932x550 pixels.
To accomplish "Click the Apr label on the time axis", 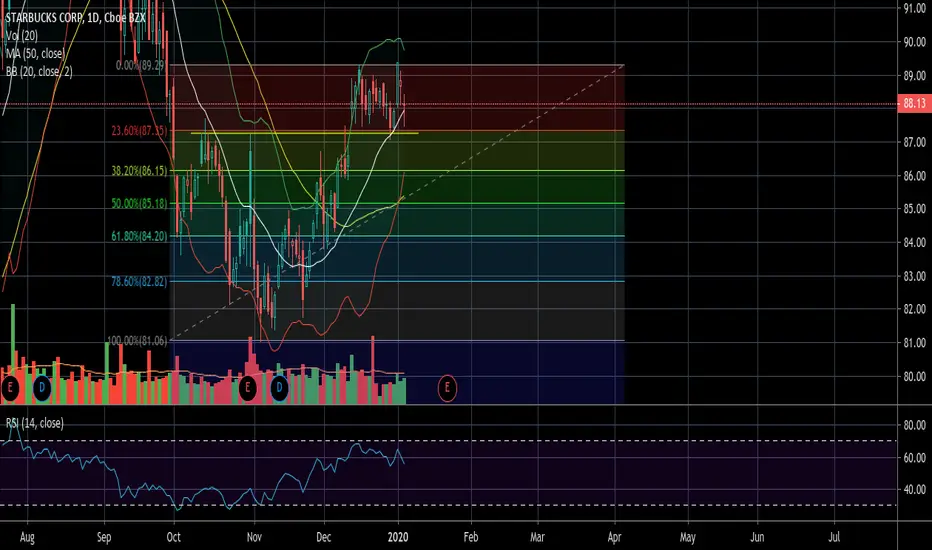I will click(615, 538).
